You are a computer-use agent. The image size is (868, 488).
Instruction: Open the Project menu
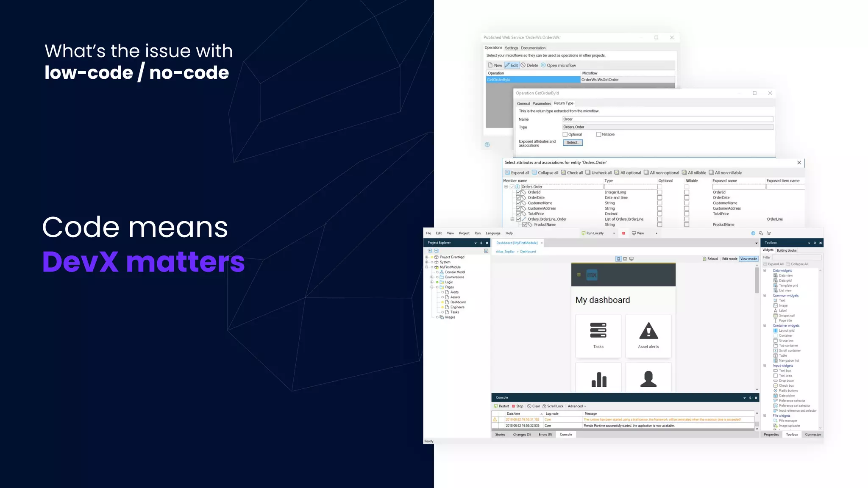tap(464, 233)
